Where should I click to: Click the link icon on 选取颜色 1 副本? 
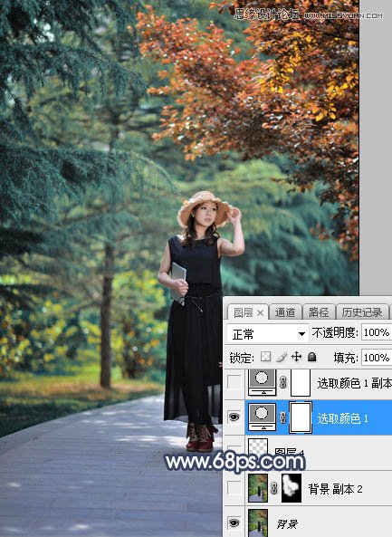[x=282, y=382]
